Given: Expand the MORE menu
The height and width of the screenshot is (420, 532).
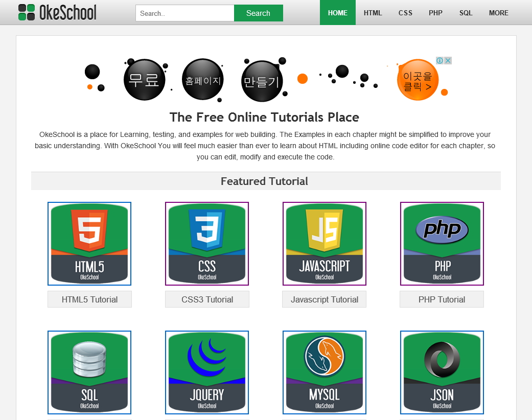Looking at the screenshot, I should tap(498, 13).
